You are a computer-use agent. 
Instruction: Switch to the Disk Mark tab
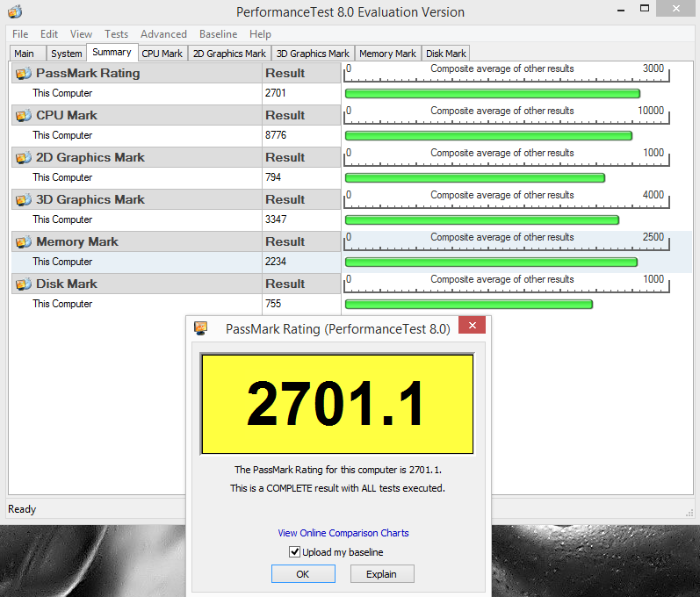coord(446,54)
